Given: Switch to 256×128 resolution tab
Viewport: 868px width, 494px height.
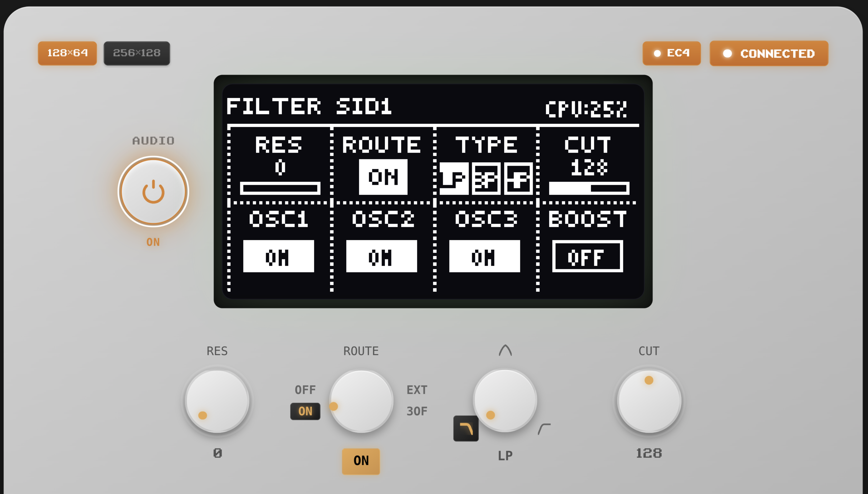Looking at the screenshot, I should coord(136,53).
